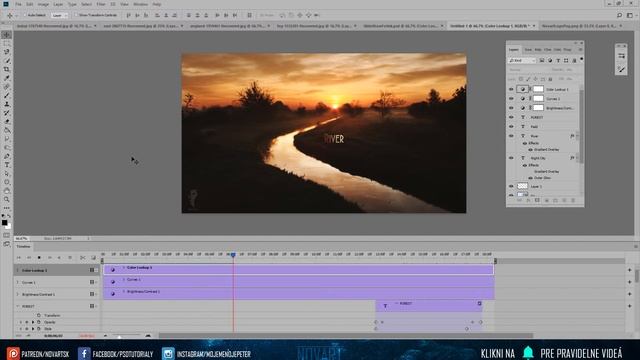Image resolution: width=640 pixels, height=360 pixels.
Task: Select the Zoom tool
Action: point(7,200)
